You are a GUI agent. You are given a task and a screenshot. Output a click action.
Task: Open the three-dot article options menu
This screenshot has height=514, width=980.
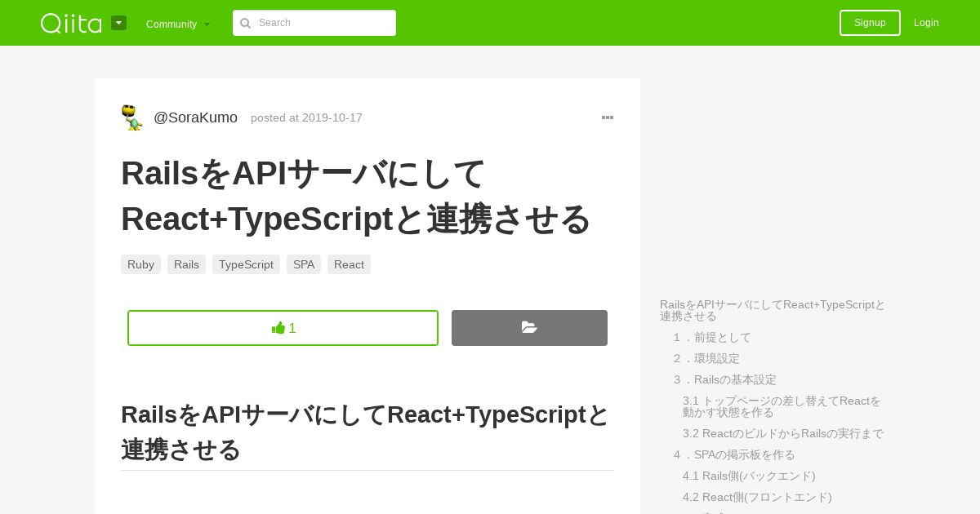pyautogui.click(x=608, y=117)
